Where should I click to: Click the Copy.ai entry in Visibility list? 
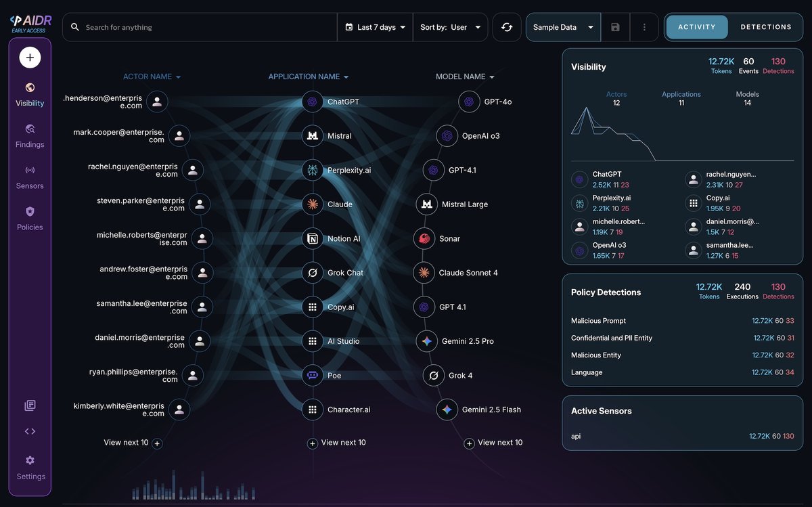[x=723, y=203]
